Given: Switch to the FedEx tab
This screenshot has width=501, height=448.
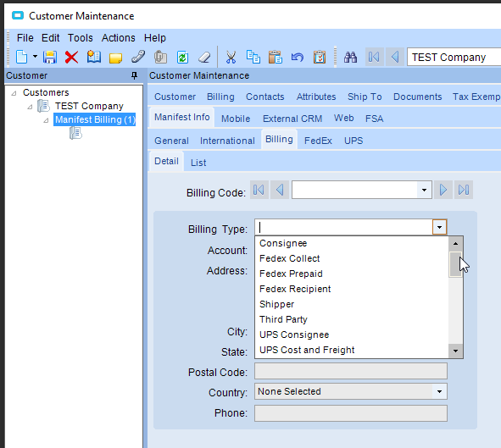Looking at the screenshot, I should [x=318, y=141].
